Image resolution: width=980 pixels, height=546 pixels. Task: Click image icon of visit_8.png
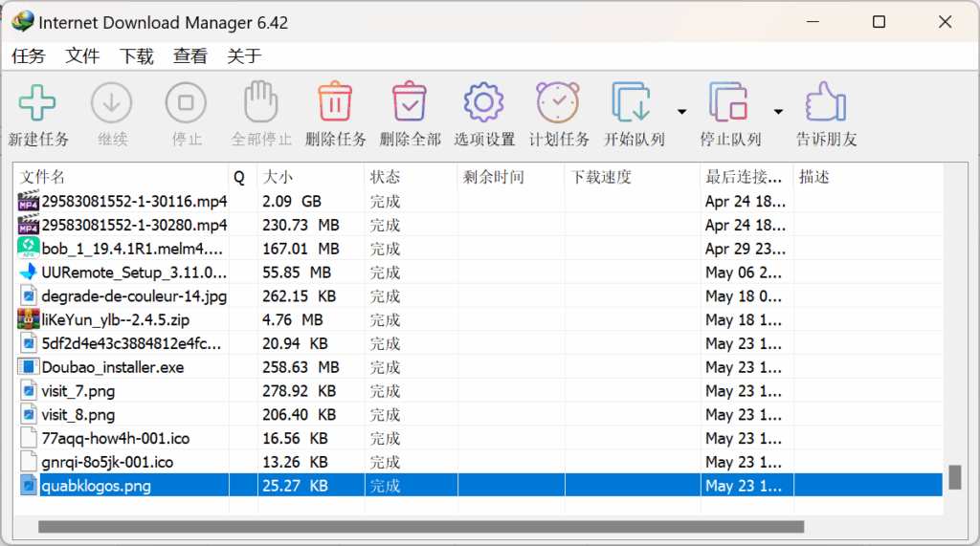[x=28, y=414]
